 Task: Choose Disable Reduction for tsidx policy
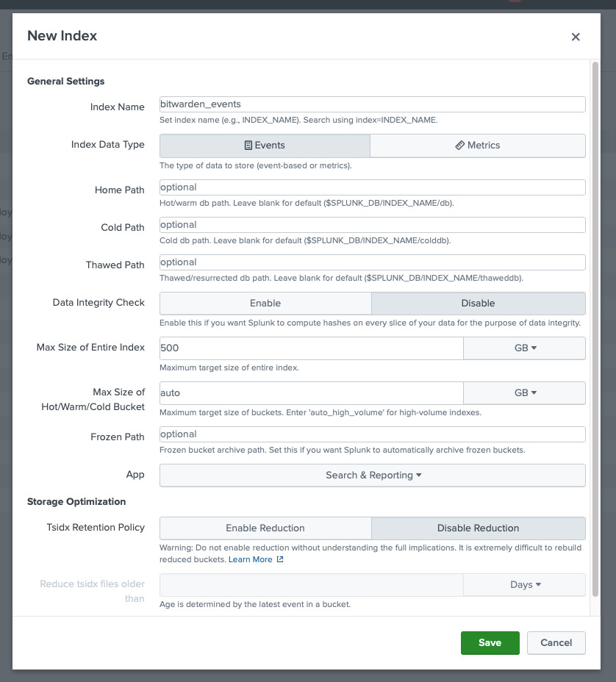pos(478,528)
